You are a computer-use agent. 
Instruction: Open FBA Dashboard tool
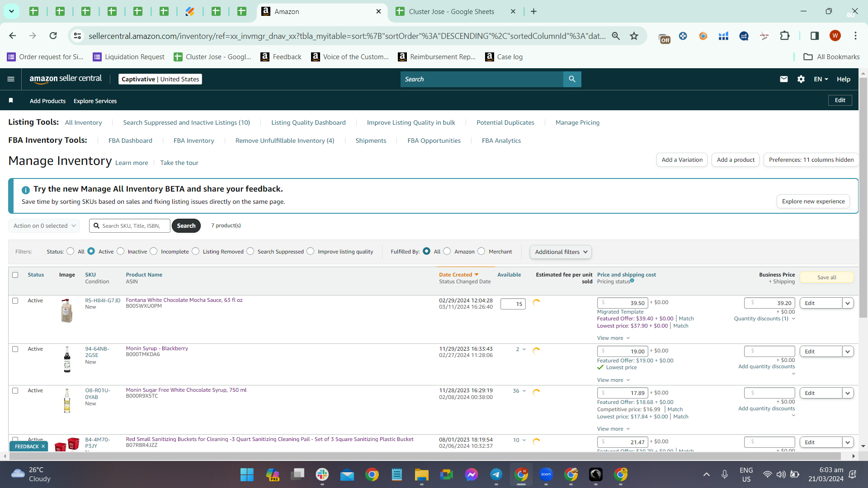click(130, 141)
